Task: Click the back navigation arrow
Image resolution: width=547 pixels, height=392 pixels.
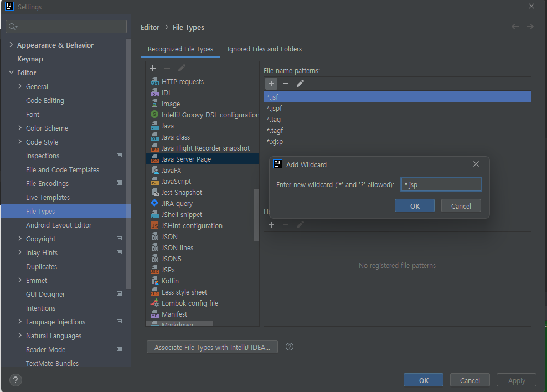Action: 515,27
